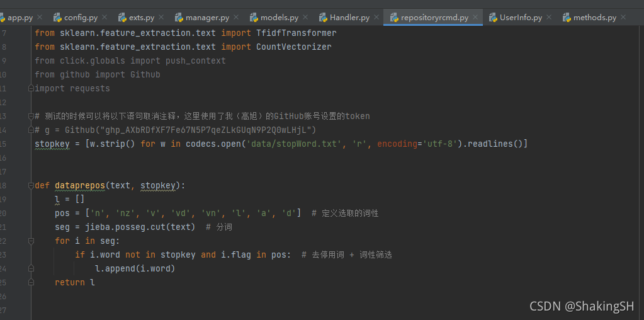
Task: Open the config.py tab
Action: coord(81,18)
